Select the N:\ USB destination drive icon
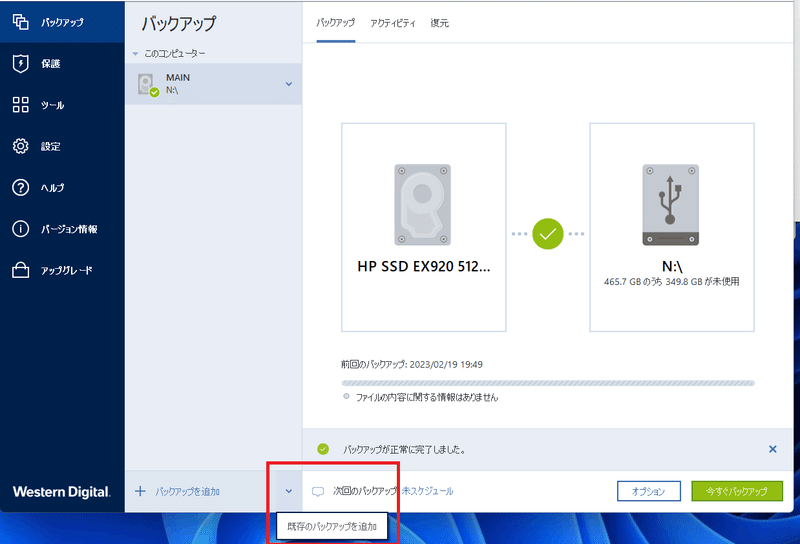The image size is (800, 544). click(x=670, y=205)
